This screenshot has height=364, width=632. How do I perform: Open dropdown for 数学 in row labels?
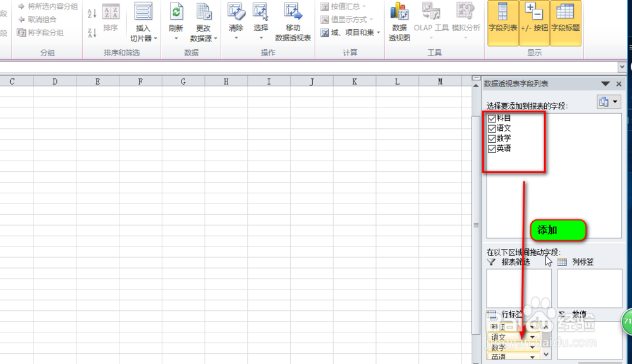pos(532,347)
